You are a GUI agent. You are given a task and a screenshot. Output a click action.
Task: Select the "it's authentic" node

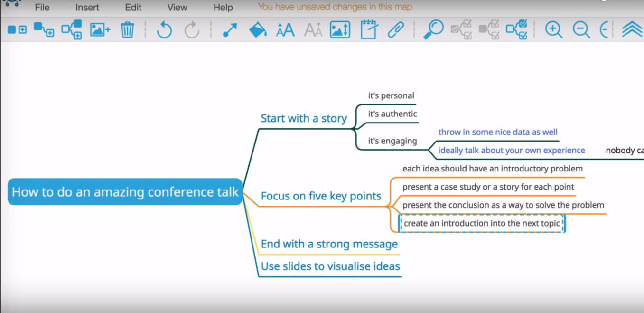392,114
